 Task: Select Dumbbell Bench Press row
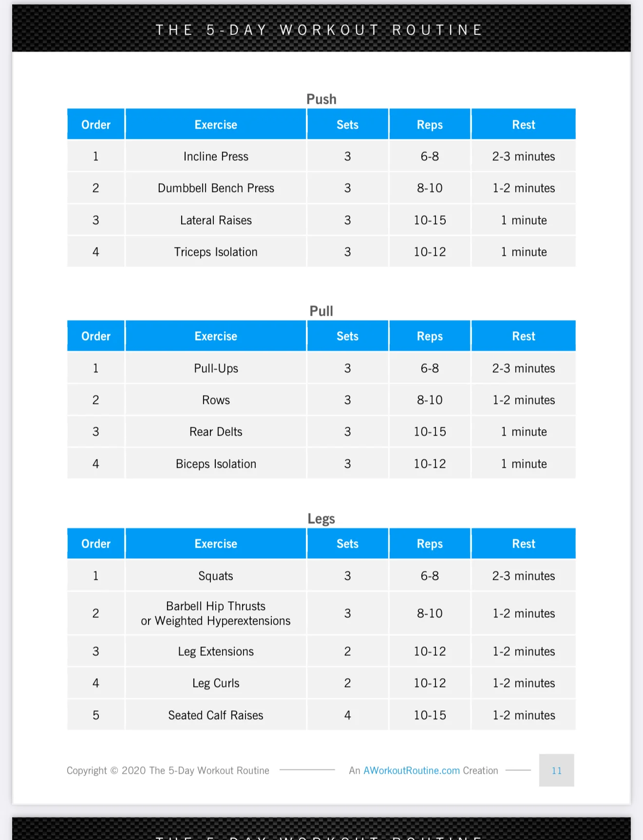point(321,188)
